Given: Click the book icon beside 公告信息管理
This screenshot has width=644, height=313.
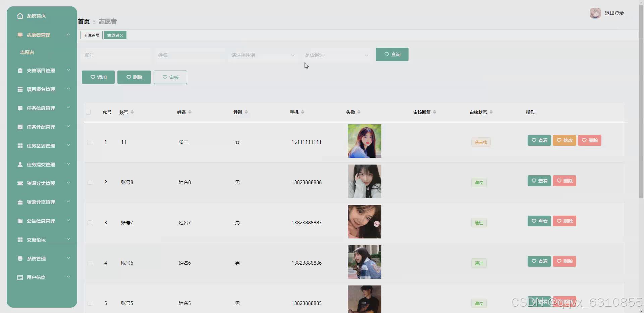Looking at the screenshot, I should (x=20, y=221).
